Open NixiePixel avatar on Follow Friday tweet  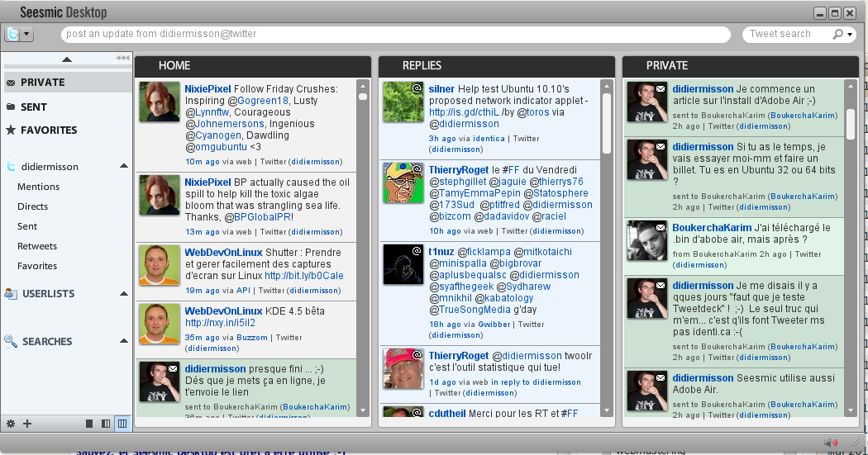pyautogui.click(x=160, y=102)
